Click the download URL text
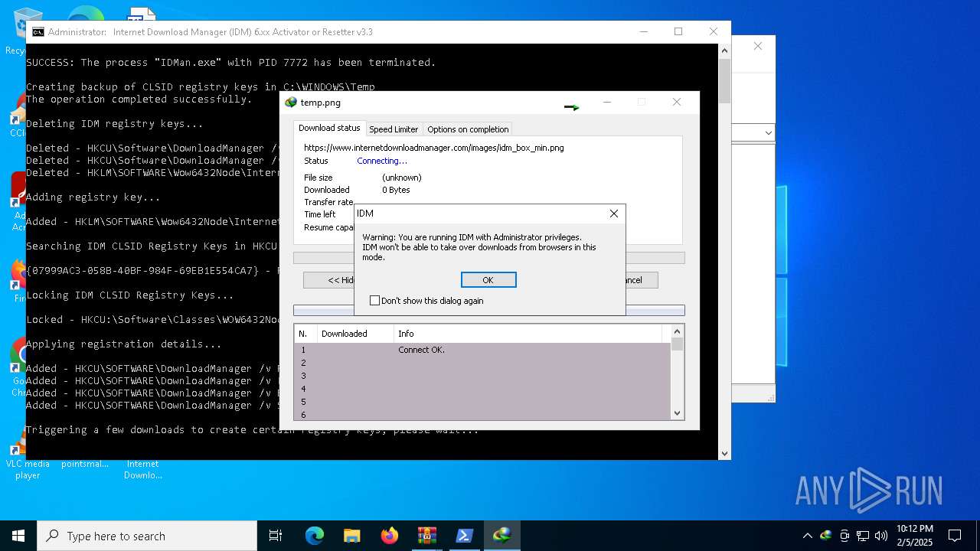 pyautogui.click(x=433, y=148)
